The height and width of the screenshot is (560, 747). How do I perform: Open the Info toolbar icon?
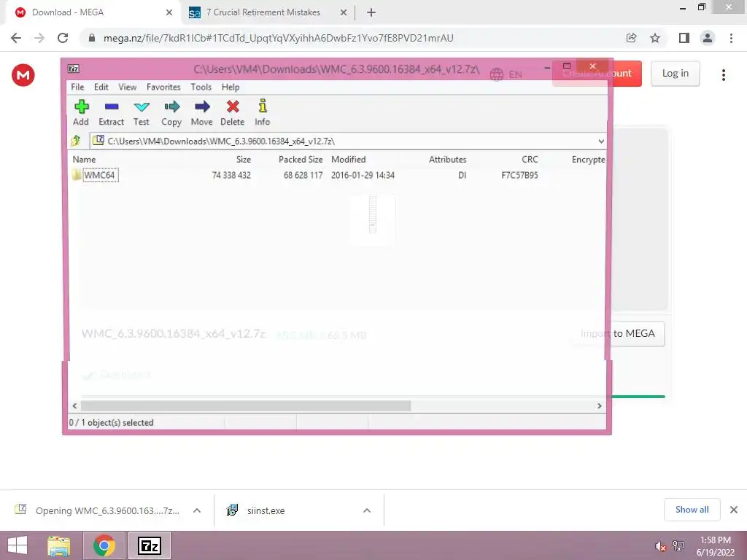pos(263,106)
